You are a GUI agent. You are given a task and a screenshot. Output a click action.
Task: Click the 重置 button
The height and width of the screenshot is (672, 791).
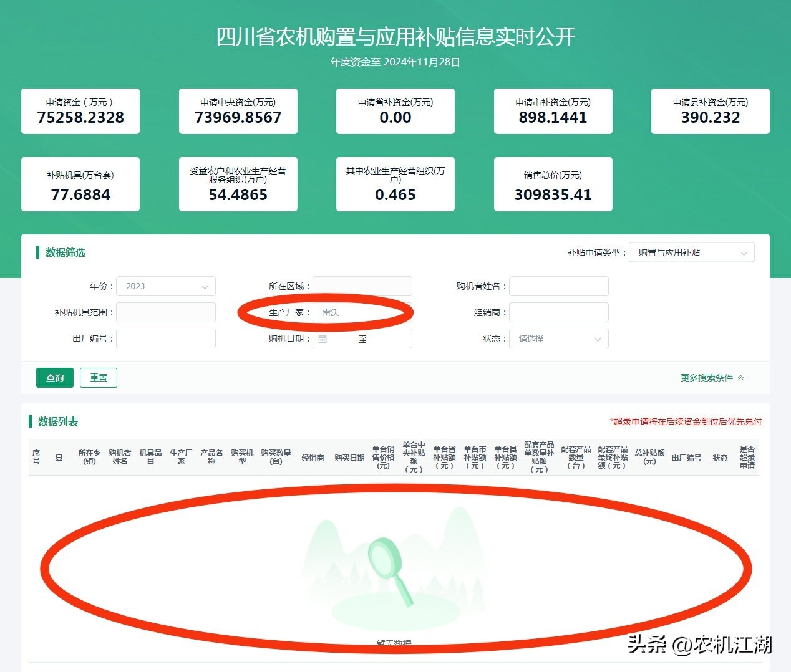[x=99, y=378]
